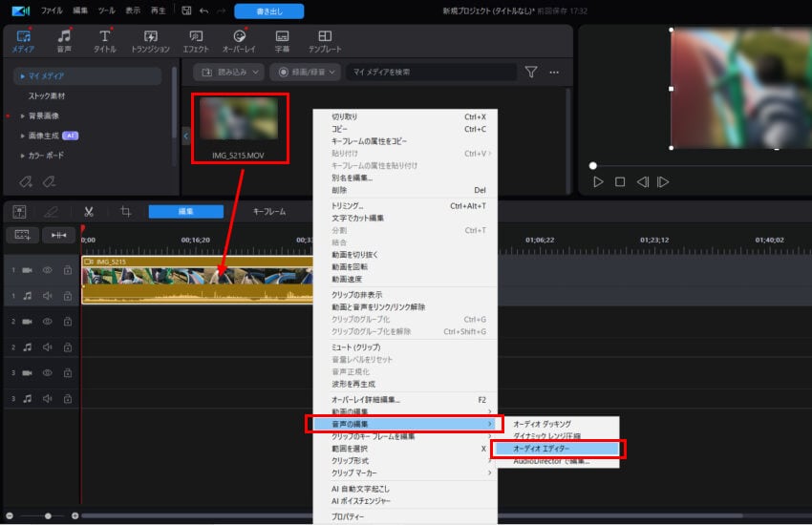Open the オーバーレイ (Overlay) room
812x525 pixels.
tap(240, 41)
